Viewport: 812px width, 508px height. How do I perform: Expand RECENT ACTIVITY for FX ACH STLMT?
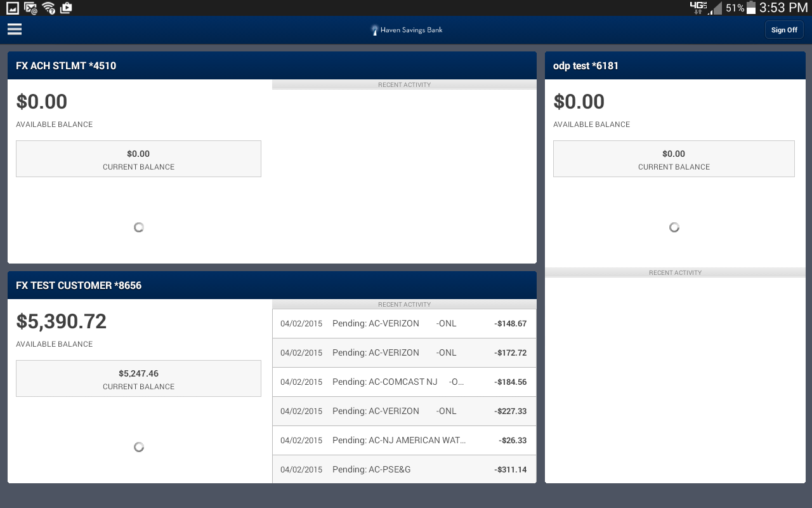(x=404, y=84)
